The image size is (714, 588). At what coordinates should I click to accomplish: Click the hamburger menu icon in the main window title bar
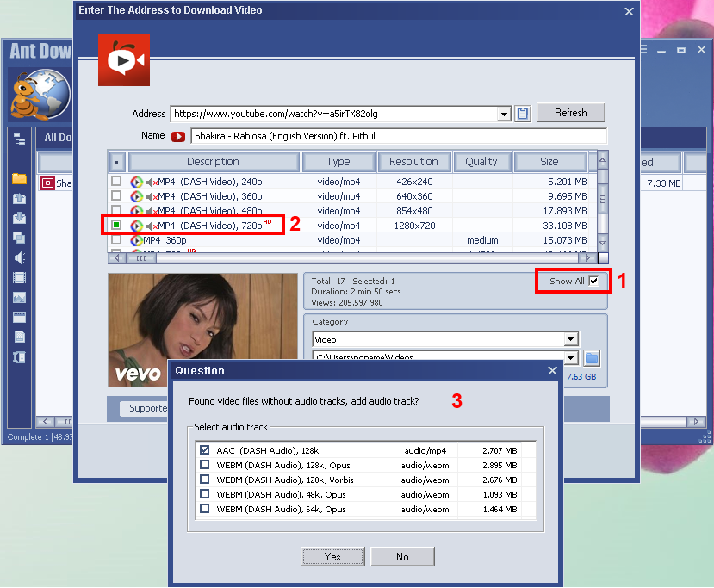pyautogui.click(x=643, y=49)
